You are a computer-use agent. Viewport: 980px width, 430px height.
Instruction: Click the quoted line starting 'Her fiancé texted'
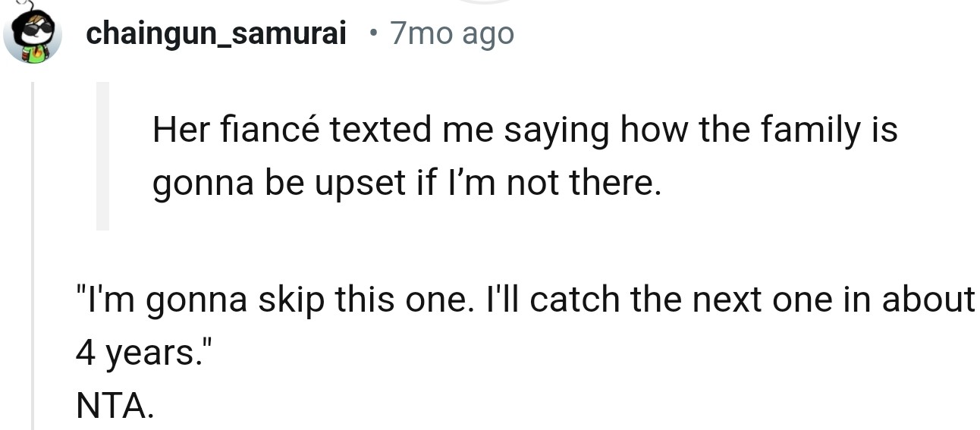[523, 129]
